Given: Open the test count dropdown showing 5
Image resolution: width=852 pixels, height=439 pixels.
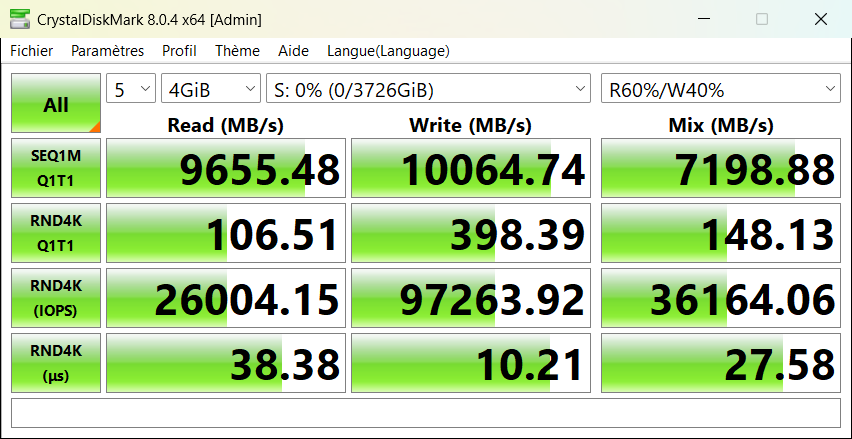Looking at the screenshot, I should [131, 90].
